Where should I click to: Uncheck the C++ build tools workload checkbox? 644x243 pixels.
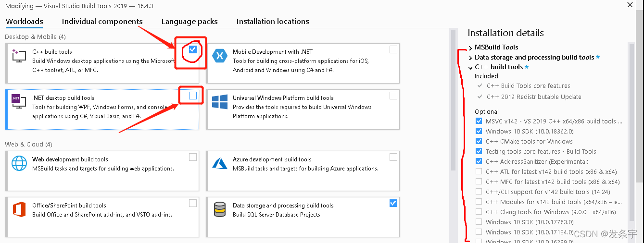click(193, 49)
